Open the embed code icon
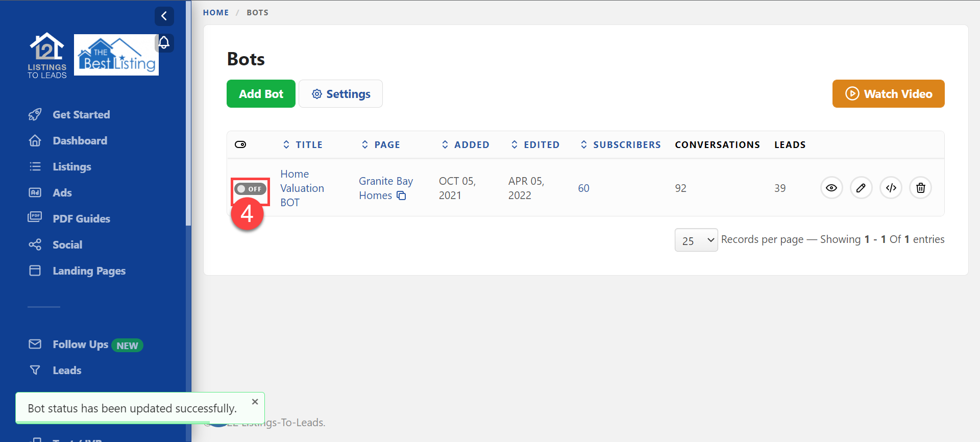This screenshot has width=980, height=442. coord(891,188)
